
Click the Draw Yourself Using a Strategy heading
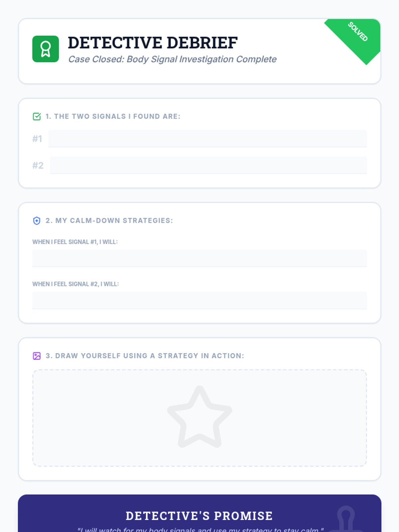tap(145, 356)
